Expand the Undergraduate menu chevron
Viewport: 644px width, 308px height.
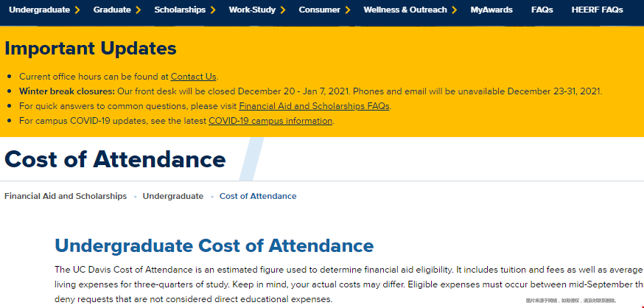pyautogui.click(x=77, y=10)
